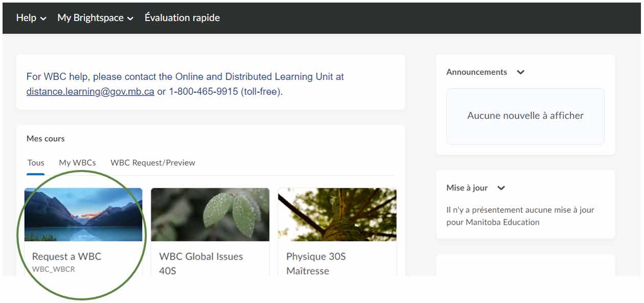Click the Announcements widget heading
Viewport: 644px width, 303px height.
coord(477,72)
